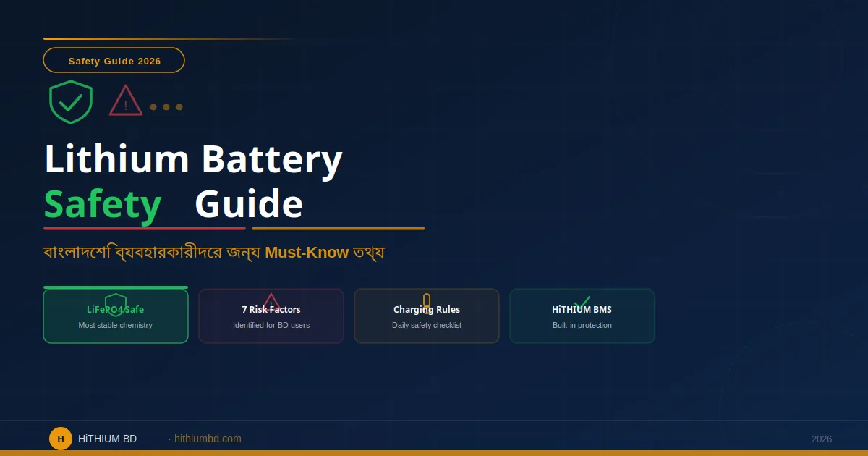
Task: Click the plug icon in Charging Rules card
Action: [427, 301]
